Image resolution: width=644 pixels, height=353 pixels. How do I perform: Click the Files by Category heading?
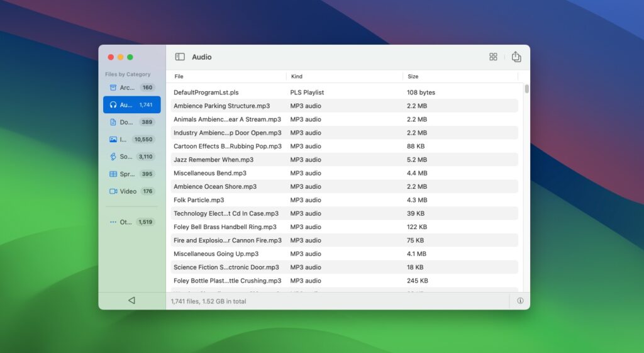[x=128, y=74]
